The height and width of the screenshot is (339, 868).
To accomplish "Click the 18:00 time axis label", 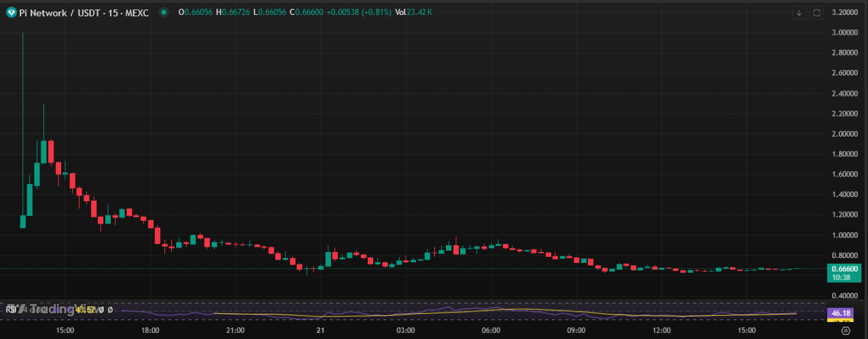I will point(150,330).
